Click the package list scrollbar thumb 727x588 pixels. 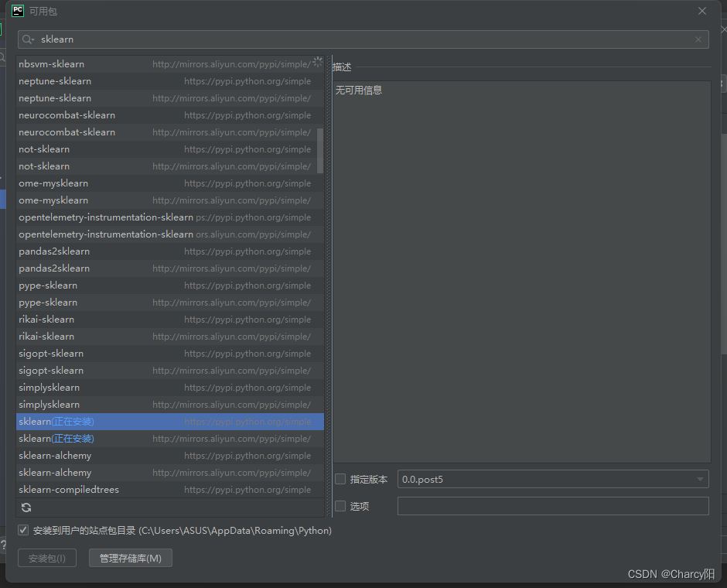click(x=320, y=151)
